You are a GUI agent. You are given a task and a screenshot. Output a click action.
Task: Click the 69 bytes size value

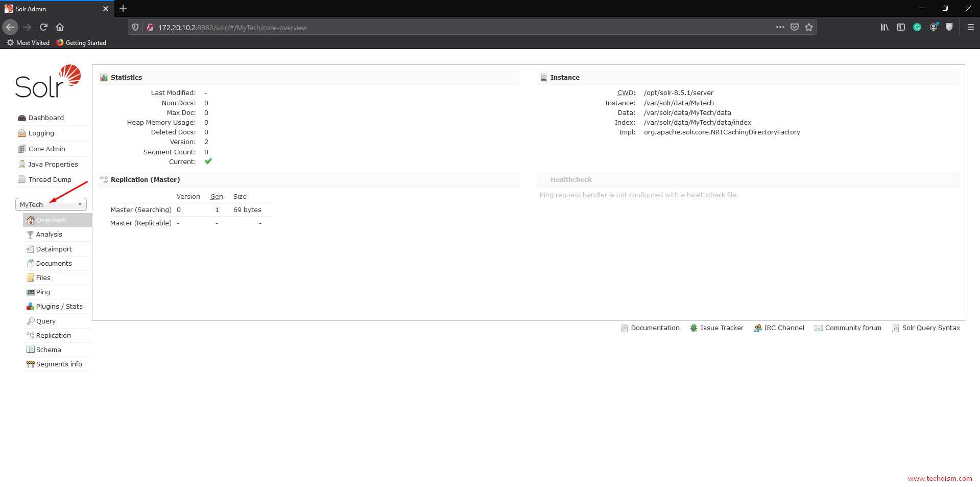[x=247, y=210]
